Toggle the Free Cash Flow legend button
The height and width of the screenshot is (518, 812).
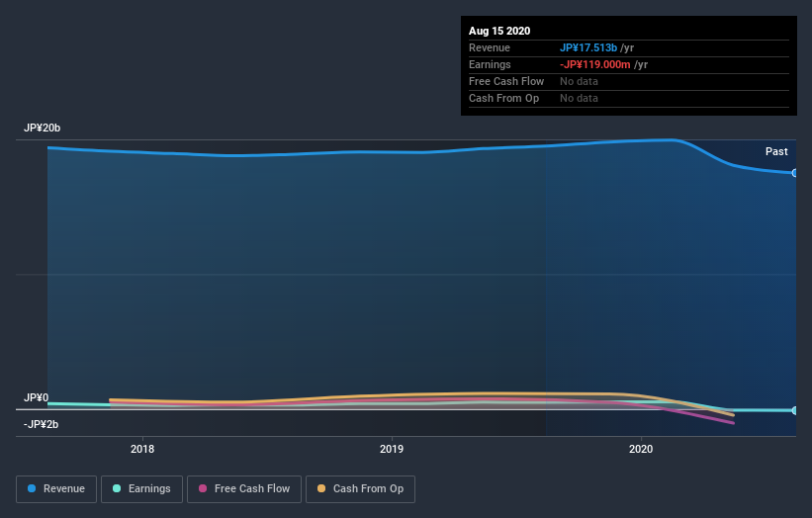[244, 489]
